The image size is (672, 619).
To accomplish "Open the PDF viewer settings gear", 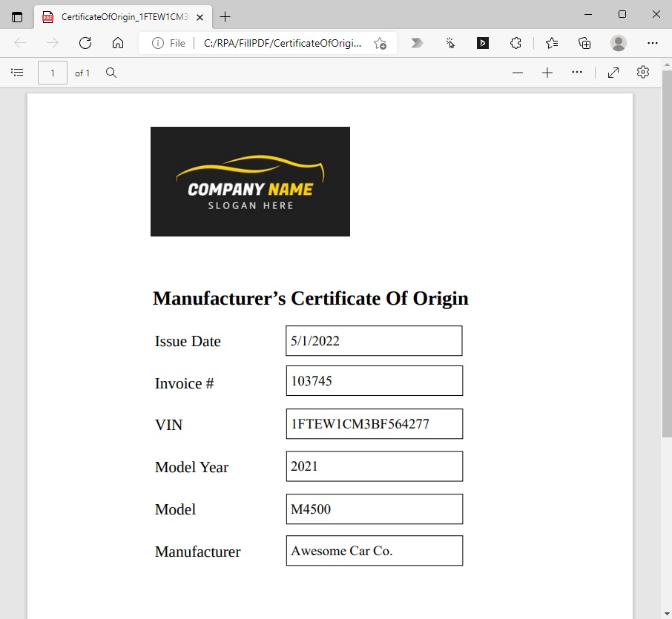I will [x=642, y=73].
